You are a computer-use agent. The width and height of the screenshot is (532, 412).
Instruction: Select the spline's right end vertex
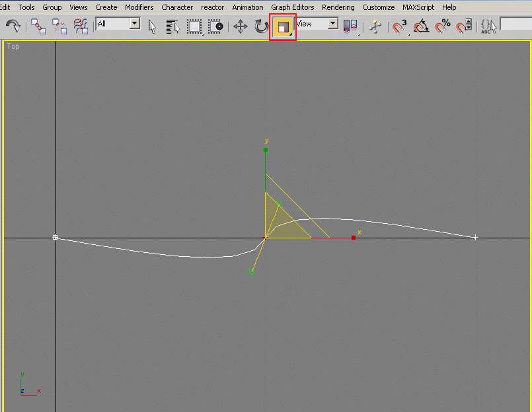pyautogui.click(x=475, y=238)
